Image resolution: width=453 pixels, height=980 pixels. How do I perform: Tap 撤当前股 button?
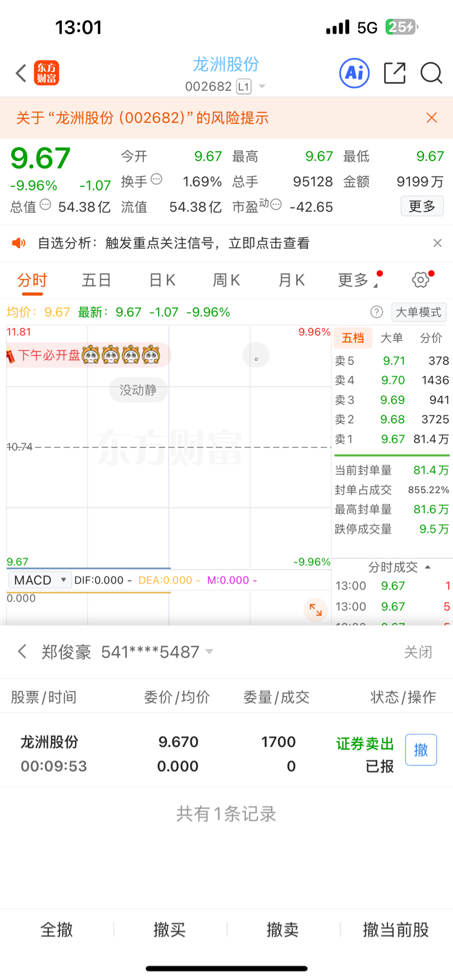[396, 930]
